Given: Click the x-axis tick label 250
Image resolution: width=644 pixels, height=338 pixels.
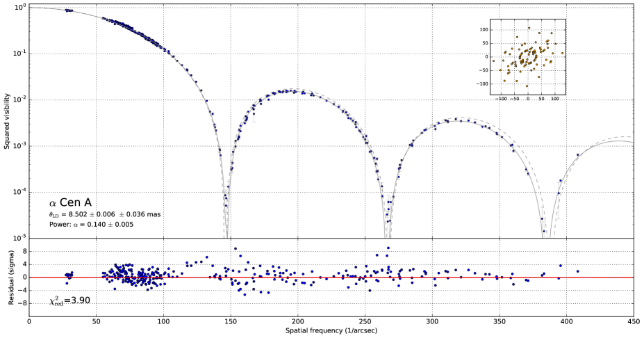Looking at the screenshot, I should (365, 322).
